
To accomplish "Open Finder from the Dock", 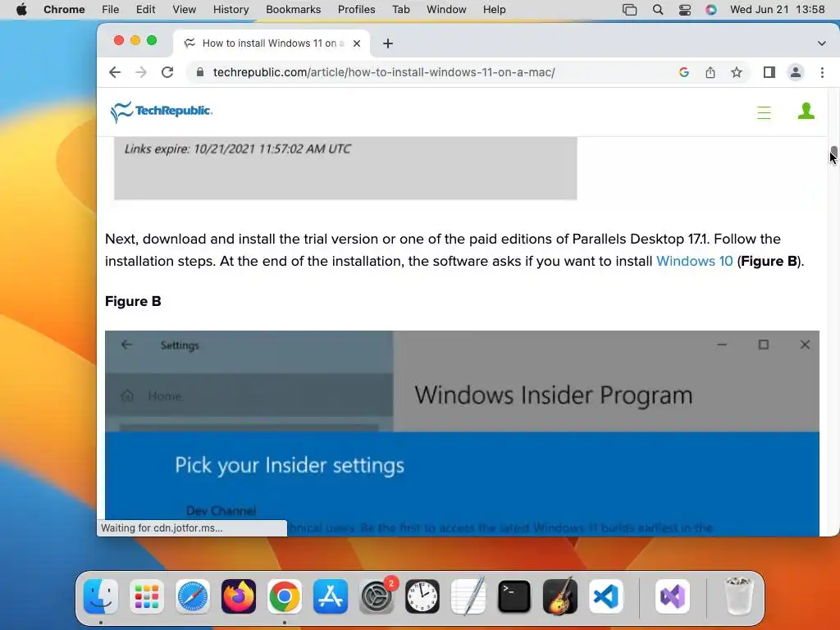I will click(x=101, y=596).
